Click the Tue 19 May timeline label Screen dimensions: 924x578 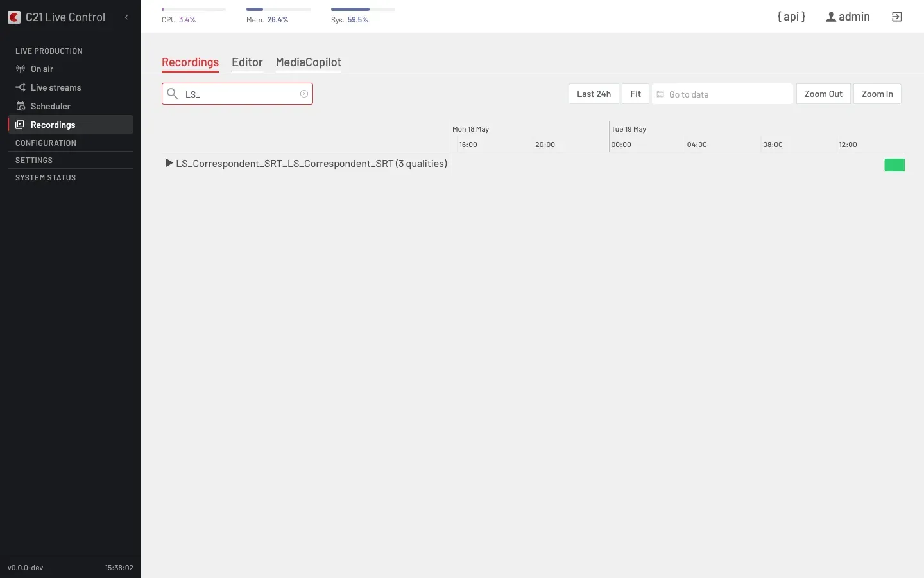coord(629,129)
